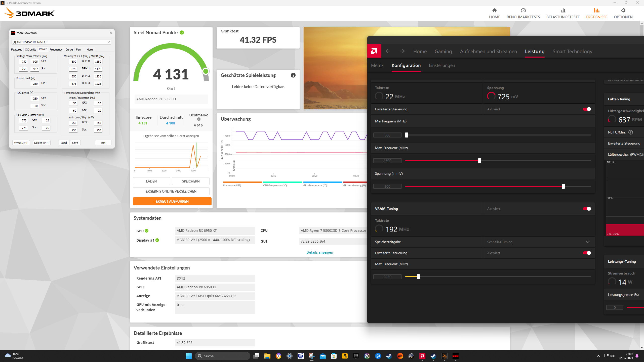This screenshot has height=362, width=644.
Task: Switch to Frequency tab in MorePowerTool
Action: pyautogui.click(x=56, y=50)
